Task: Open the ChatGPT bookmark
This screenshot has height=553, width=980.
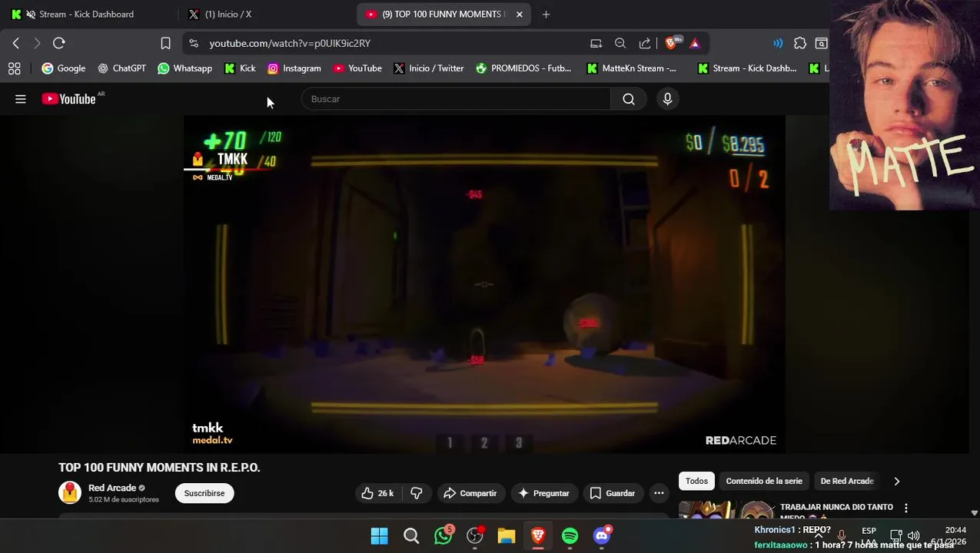Action: (121, 68)
